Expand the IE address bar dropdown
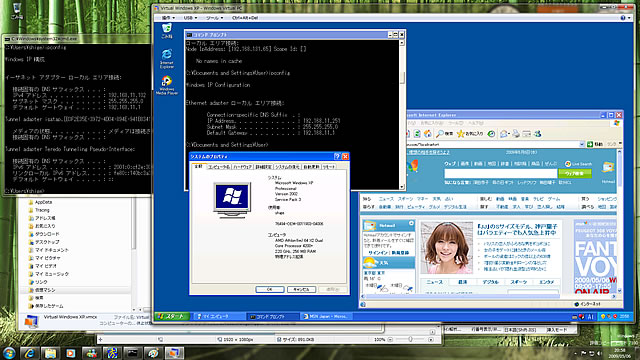 coord(582,144)
